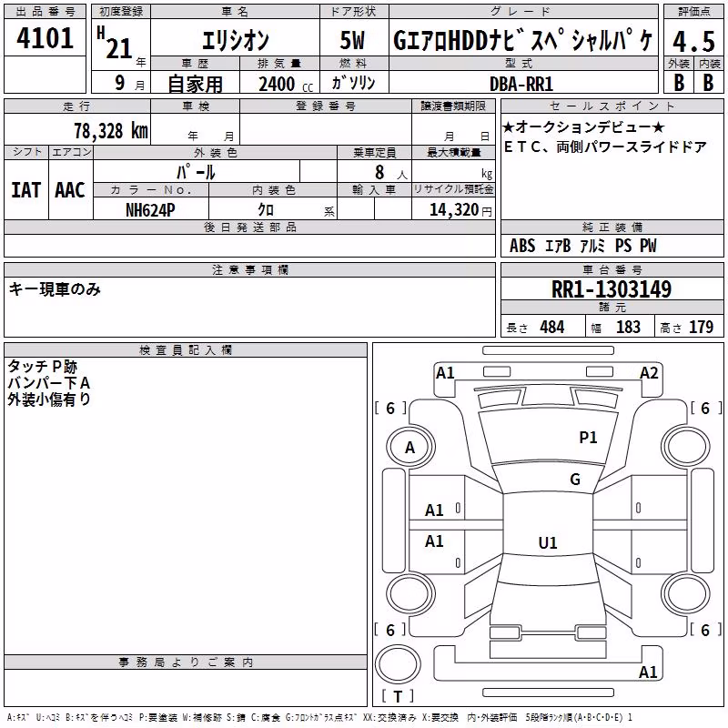The height and width of the screenshot is (728, 728).
Task: Click the mileage 78,328 km
Action: pyautogui.click(x=111, y=131)
